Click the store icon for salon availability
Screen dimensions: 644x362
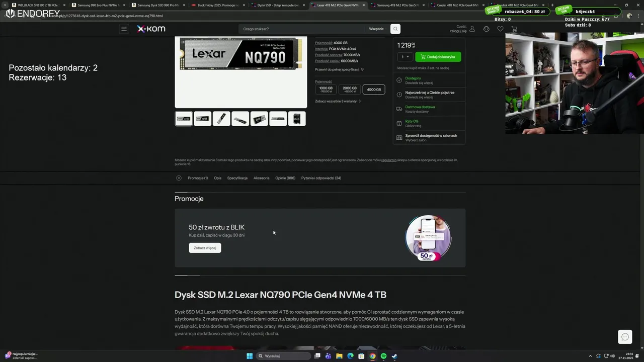tap(399, 137)
